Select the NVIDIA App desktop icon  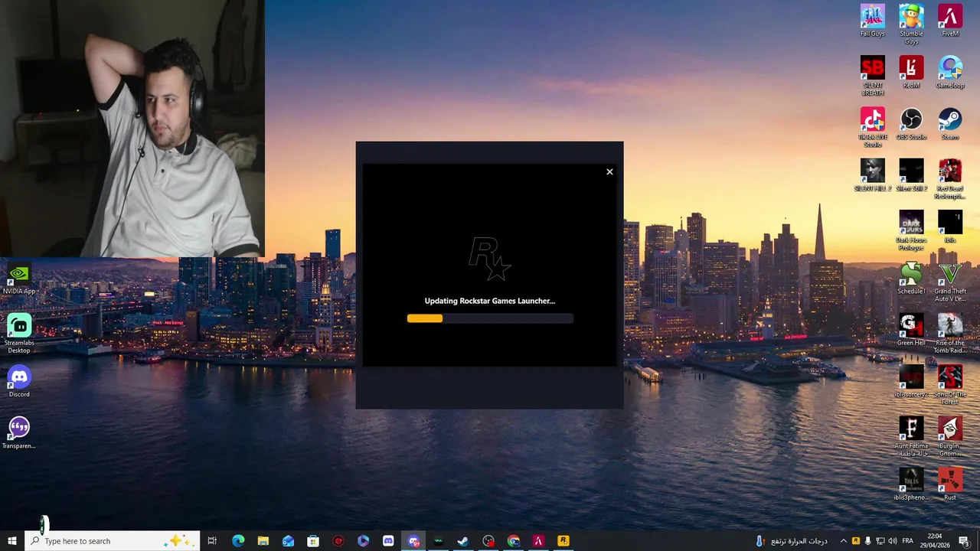click(x=19, y=279)
